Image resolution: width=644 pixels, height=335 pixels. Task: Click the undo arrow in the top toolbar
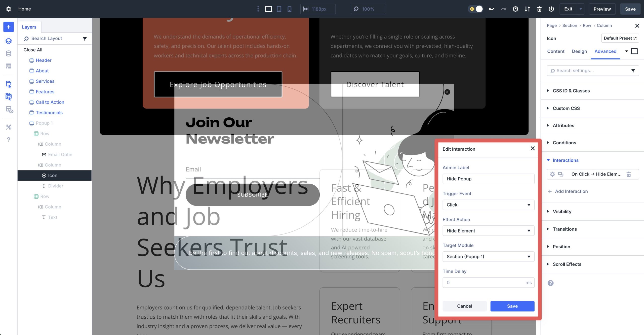491,9
